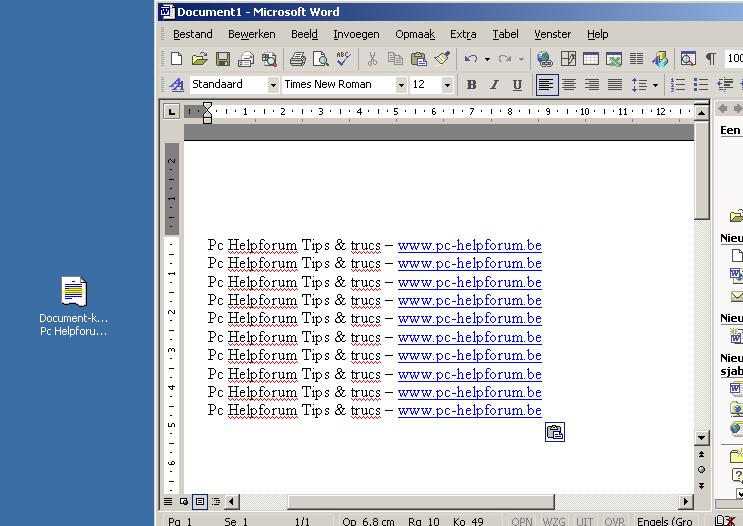Click the Select Browse Object circle button

701,470
